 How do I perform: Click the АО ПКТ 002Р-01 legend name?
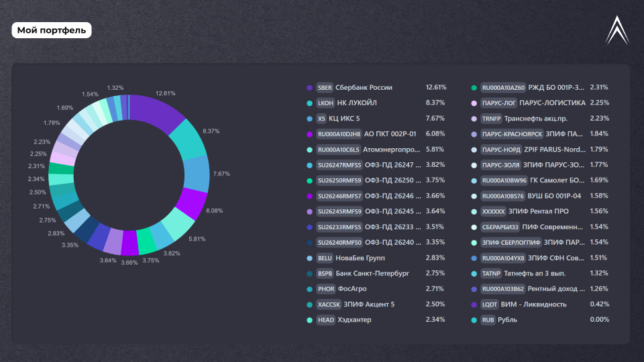pos(390,134)
